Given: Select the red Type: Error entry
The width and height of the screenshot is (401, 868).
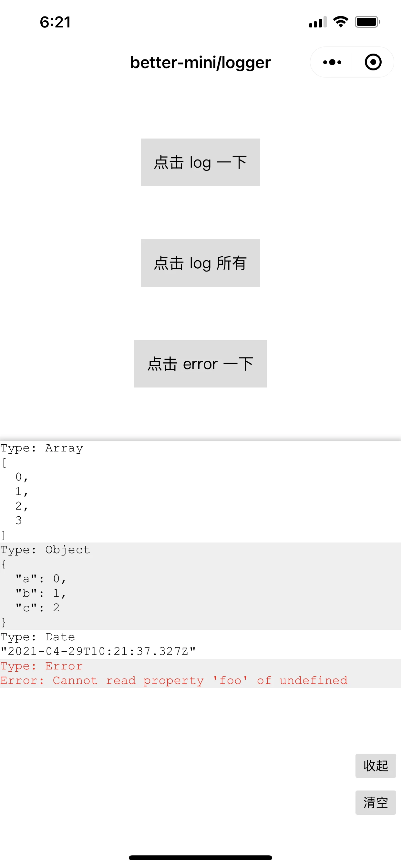Looking at the screenshot, I should [x=200, y=673].
